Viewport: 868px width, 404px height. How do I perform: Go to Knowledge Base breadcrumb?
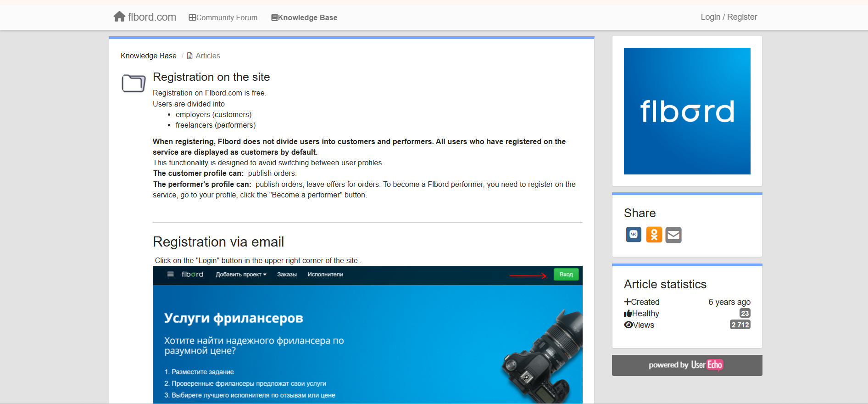(149, 56)
